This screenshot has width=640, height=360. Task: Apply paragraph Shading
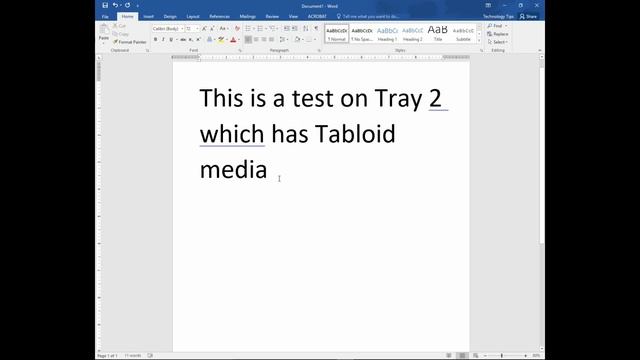point(297,40)
